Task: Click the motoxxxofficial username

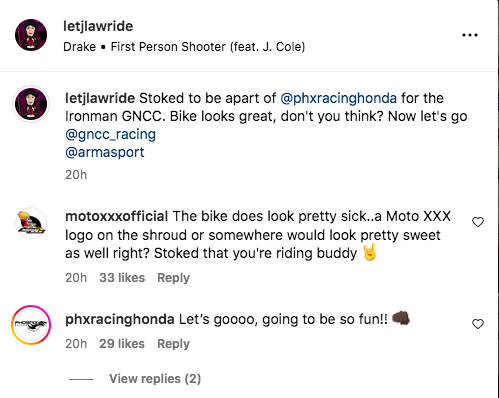Action: (117, 216)
